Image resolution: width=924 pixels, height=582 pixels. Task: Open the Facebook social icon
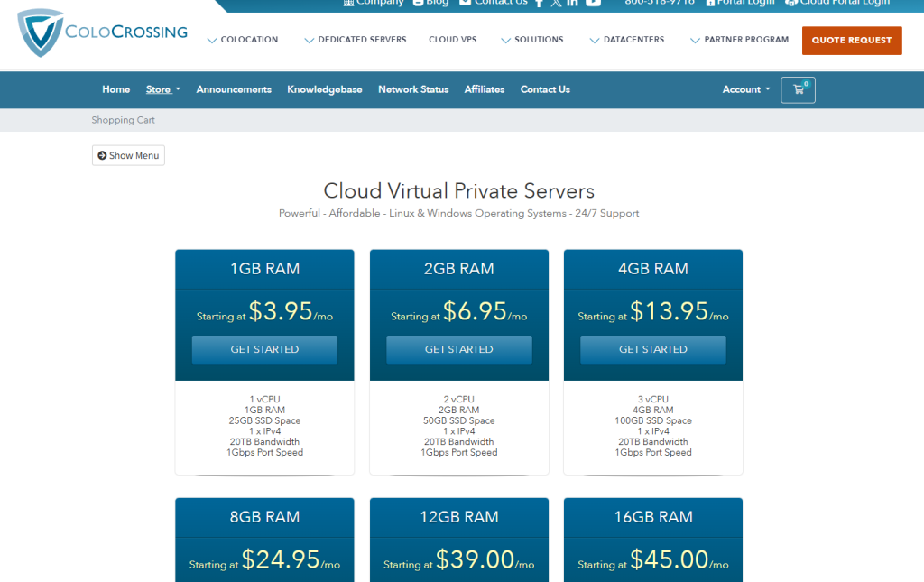[540, 3]
